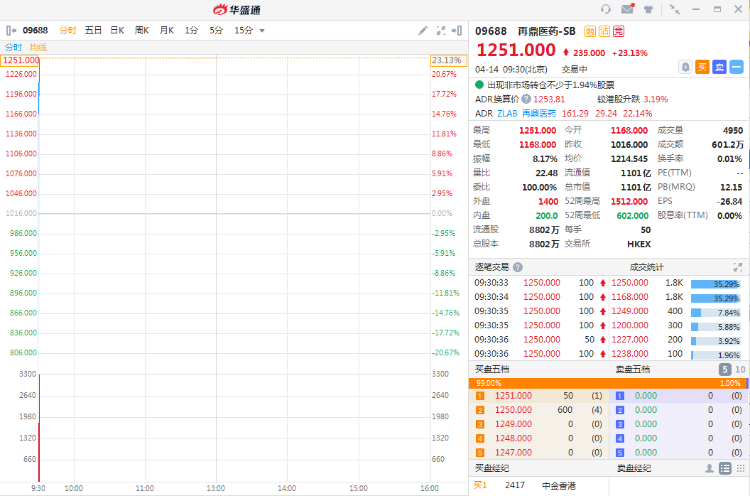Select the chart drawing pencil tool

click(423, 31)
